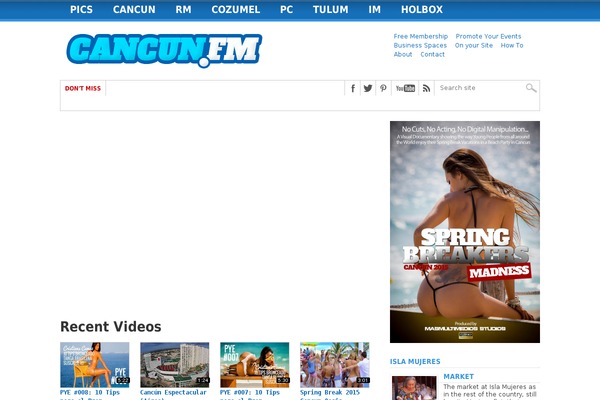Click the magnifier search icon

531,88
